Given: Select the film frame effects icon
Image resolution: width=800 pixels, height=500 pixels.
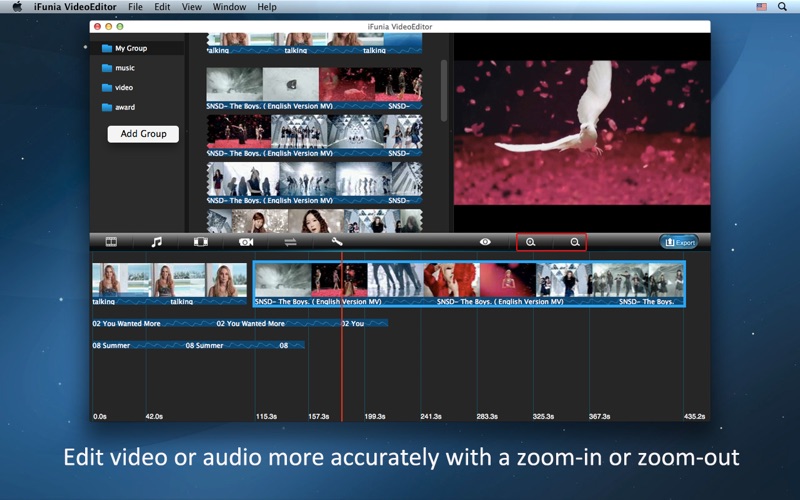Looking at the screenshot, I should pyautogui.click(x=201, y=242).
